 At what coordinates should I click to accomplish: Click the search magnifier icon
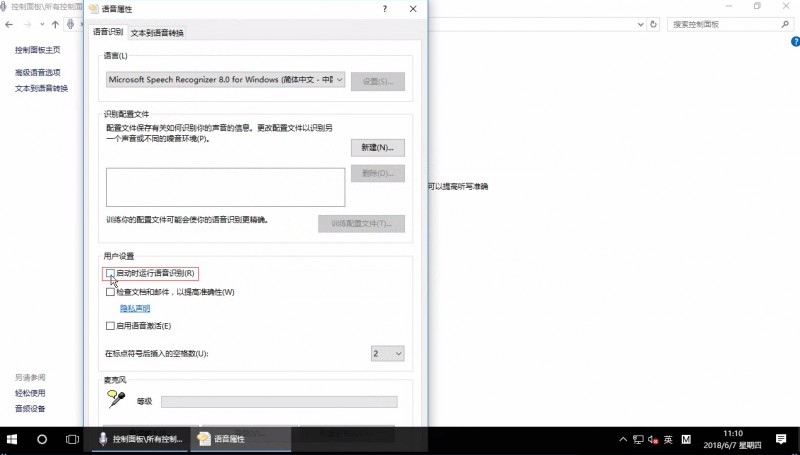(x=785, y=24)
